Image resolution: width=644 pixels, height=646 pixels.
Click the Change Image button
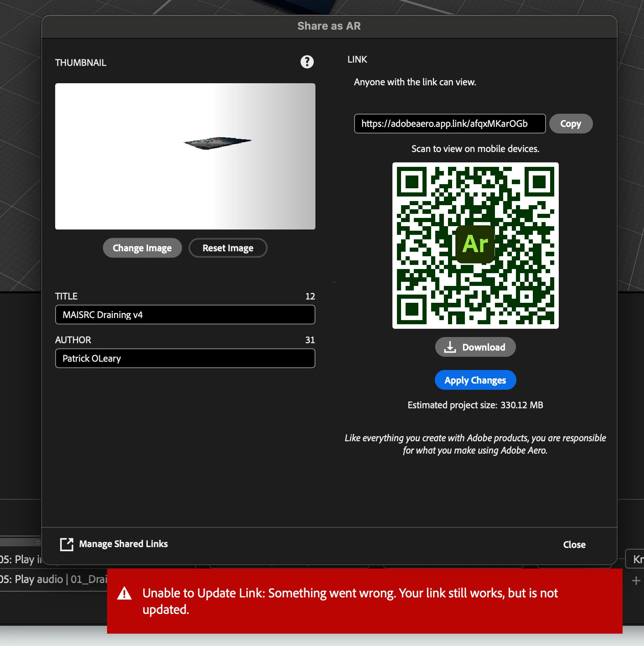142,248
